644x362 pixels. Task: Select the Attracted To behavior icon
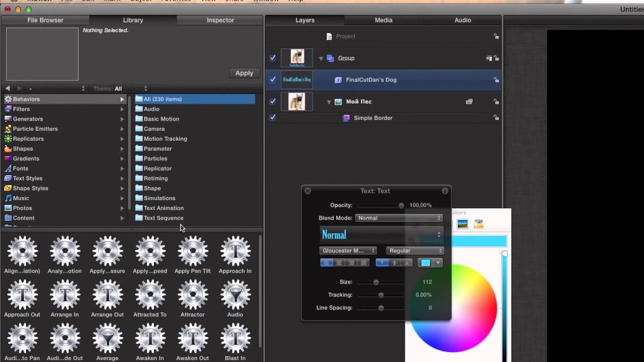pos(150,295)
